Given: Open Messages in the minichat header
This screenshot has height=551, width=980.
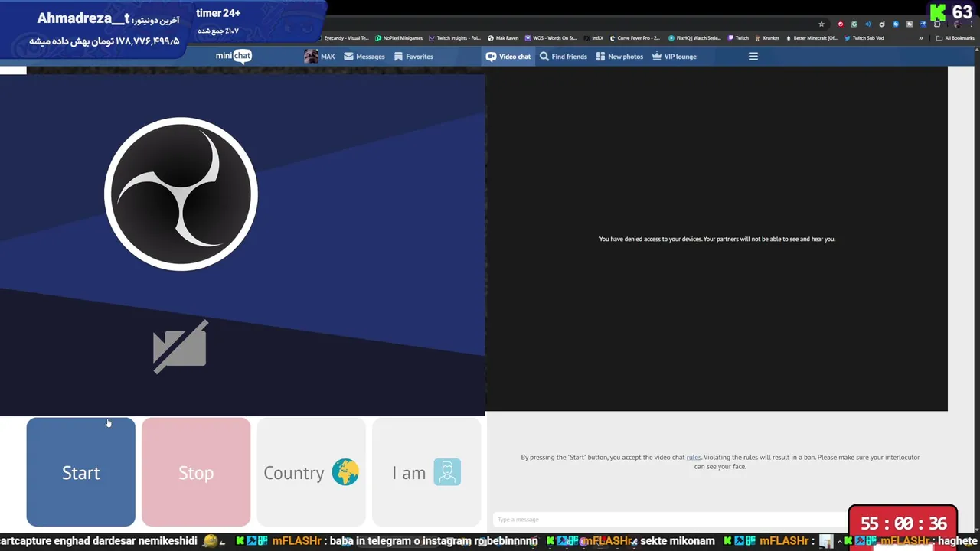Looking at the screenshot, I should pos(364,57).
